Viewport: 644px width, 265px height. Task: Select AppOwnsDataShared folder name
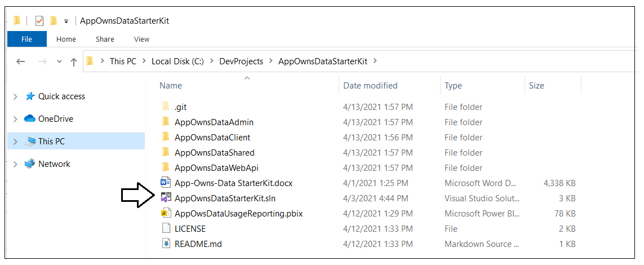click(215, 152)
